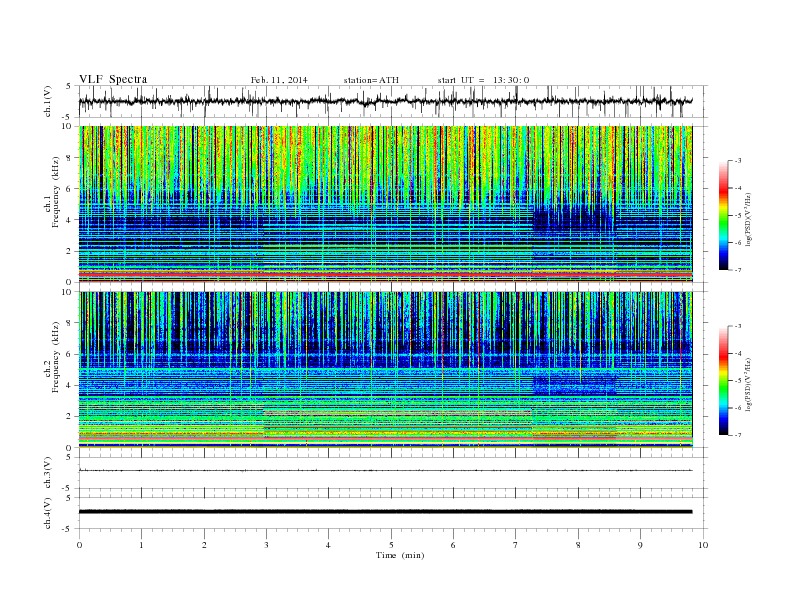This screenshot has height=612, width=792.
Task: Click the ch.1 spectrogram dark patch near 8 min
Action: coord(573,218)
